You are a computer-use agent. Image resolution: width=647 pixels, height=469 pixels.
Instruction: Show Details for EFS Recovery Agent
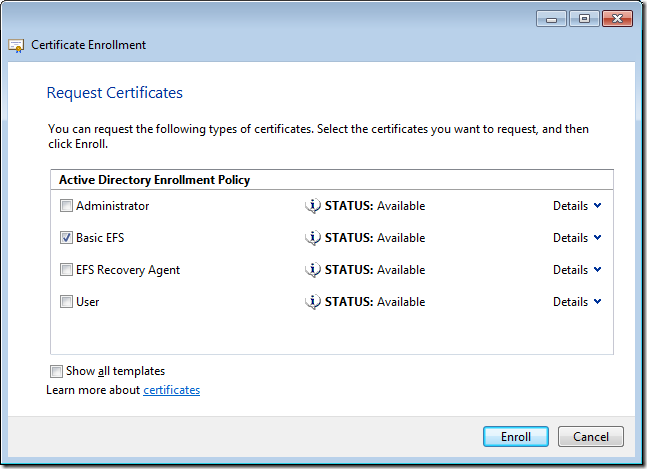pyautogui.click(x=577, y=270)
